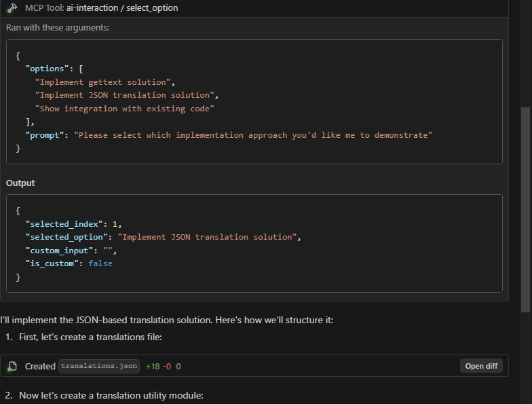The height and width of the screenshot is (404, 532).
Task: Click "Show integration with existing code" string
Action: click(x=125, y=109)
